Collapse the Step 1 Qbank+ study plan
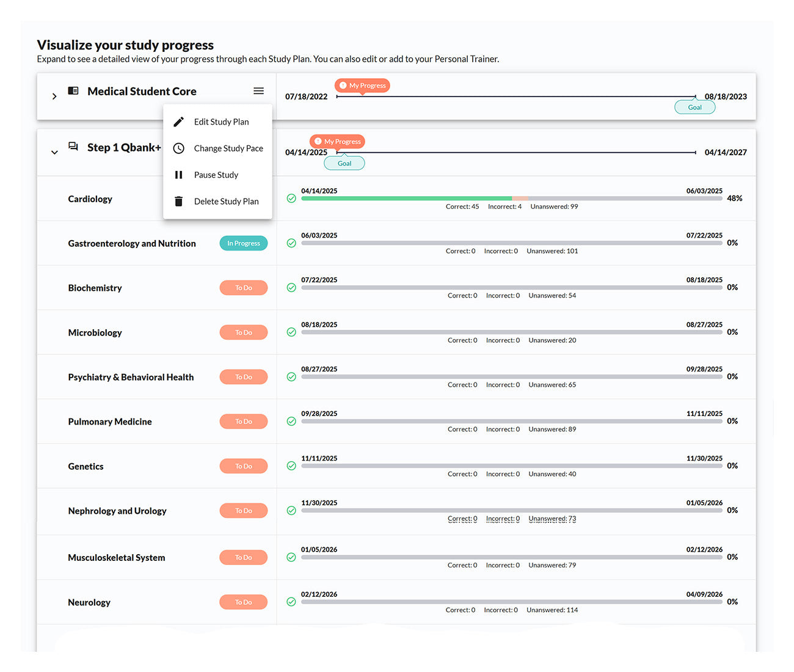This screenshot has height=672, width=794. [54, 152]
